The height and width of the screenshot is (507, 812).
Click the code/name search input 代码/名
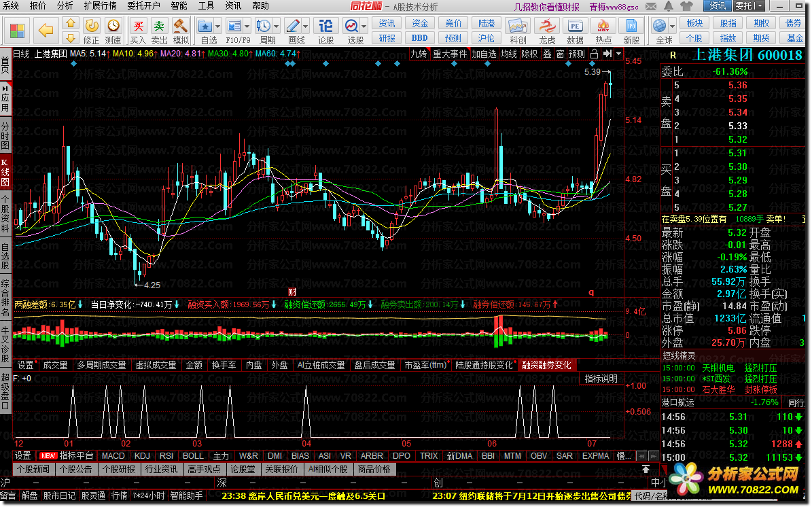[x=650, y=496]
